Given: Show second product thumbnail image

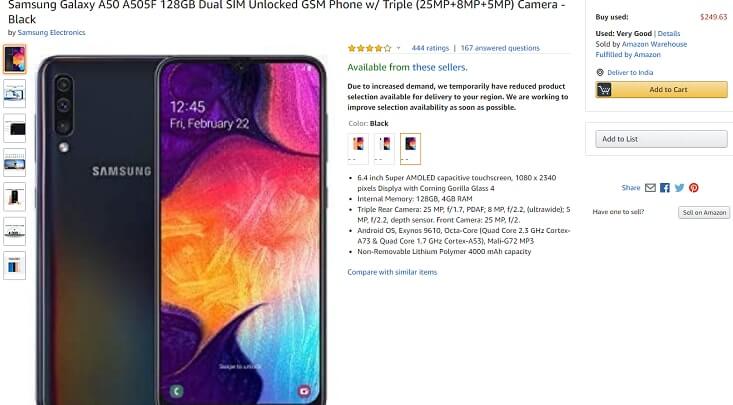Looking at the screenshot, I should [x=14, y=94].
